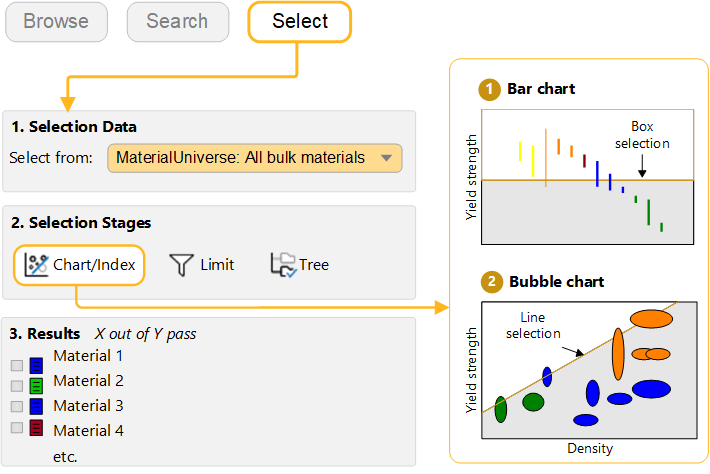710x474 pixels.
Task: Switch to the Browse tab
Action: pos(56,21)
